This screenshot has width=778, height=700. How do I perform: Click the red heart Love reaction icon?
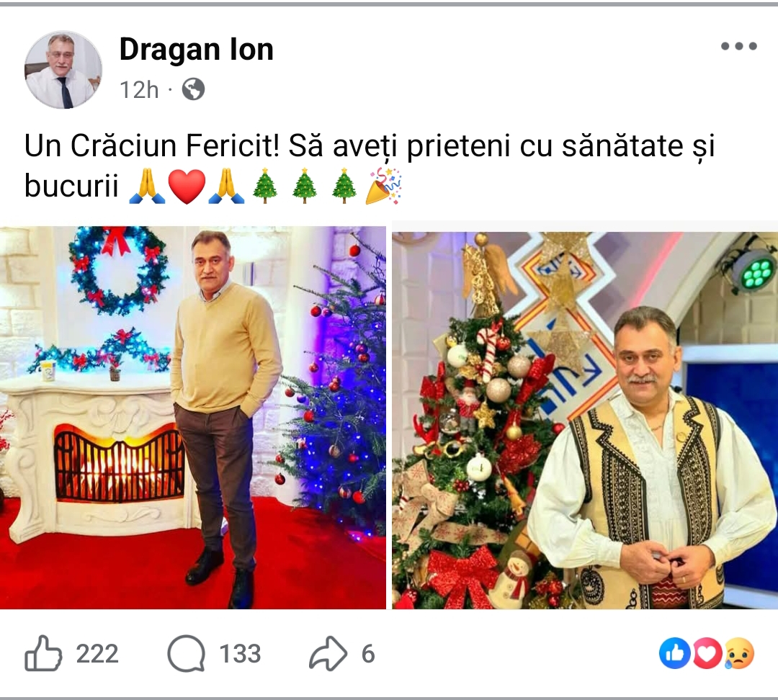pos(707,653)
